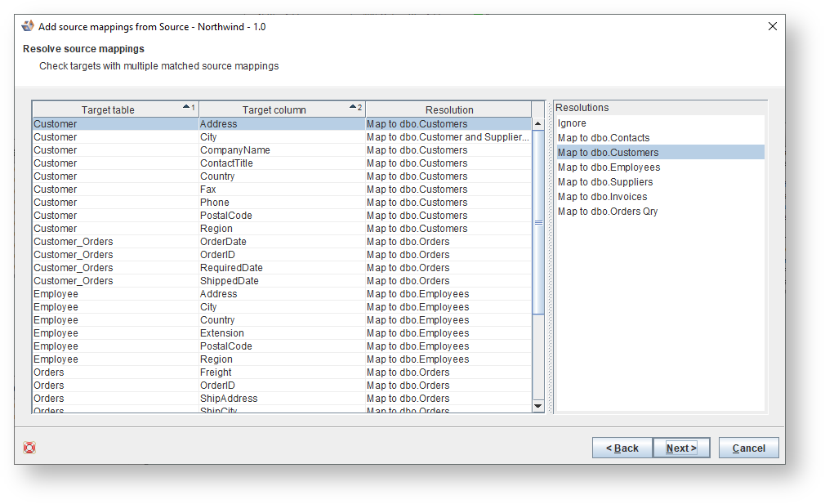Click Back to return to the previous step
Image resolution: width=825 pixels, height=504 pixels.
622,448
